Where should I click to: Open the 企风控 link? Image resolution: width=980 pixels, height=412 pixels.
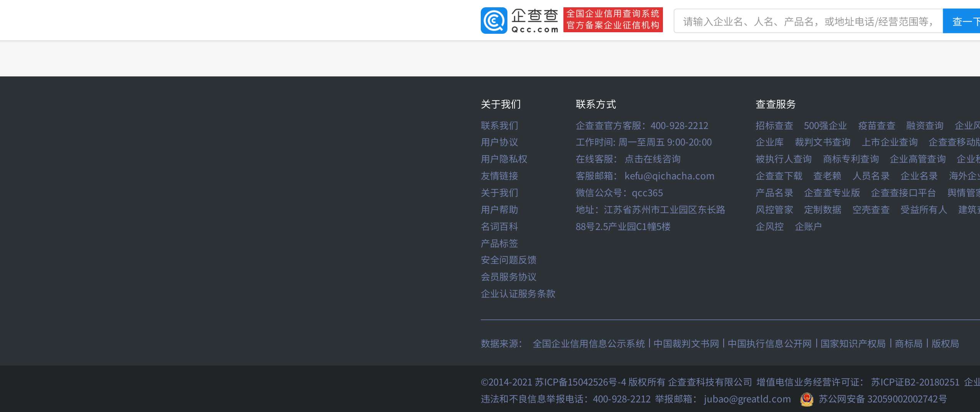(769, 227)
